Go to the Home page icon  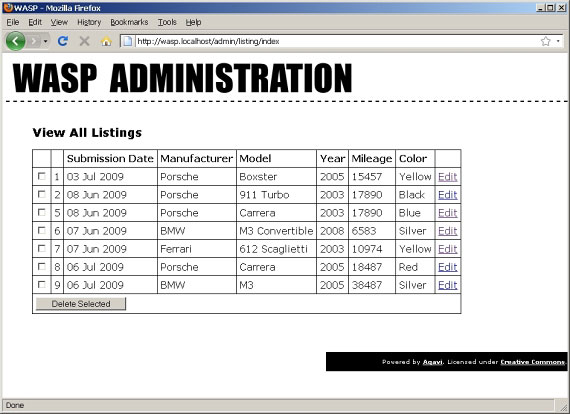click(x=106, y=41)
